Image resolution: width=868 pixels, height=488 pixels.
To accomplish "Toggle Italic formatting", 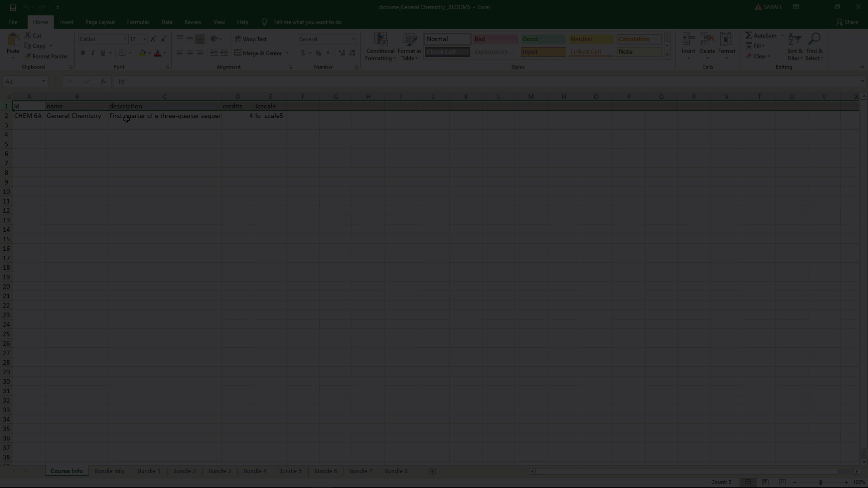I will pos(93,53).
